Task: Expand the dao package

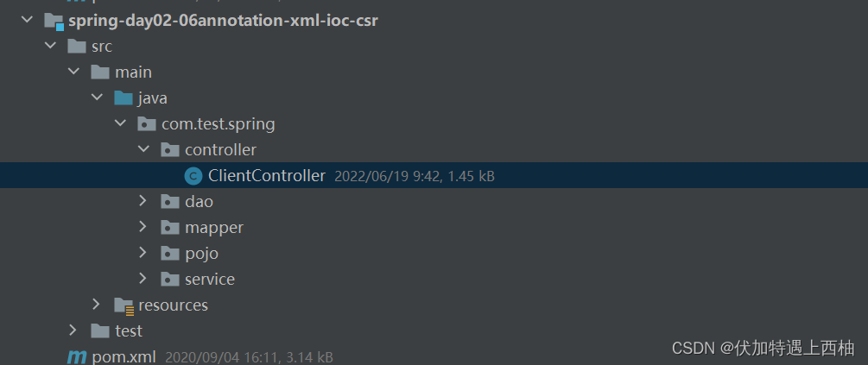Action: tap(143, 201)
